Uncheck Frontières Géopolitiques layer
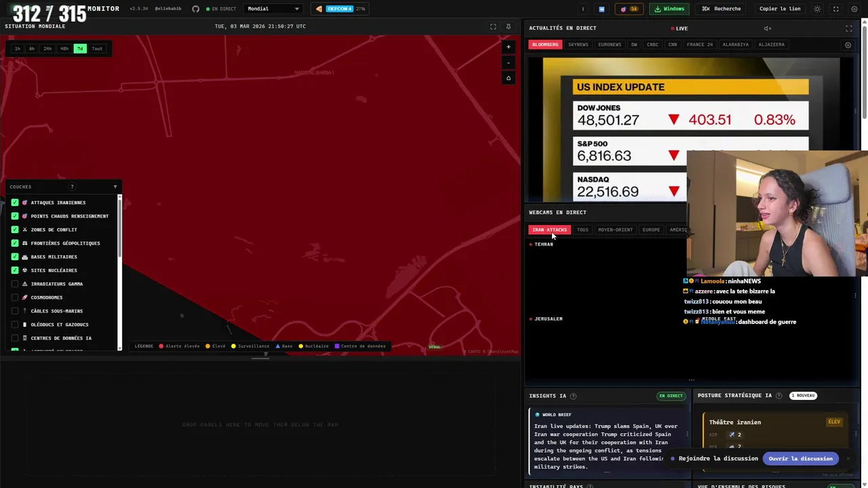The height and width of the screenshot is (488, 868). [x=15, y=243]
